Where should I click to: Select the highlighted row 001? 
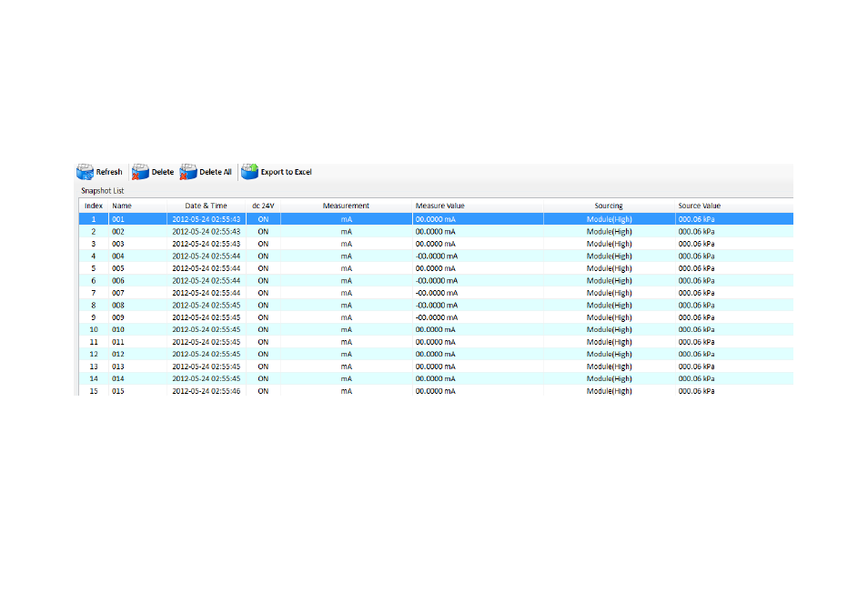(436, 219)
